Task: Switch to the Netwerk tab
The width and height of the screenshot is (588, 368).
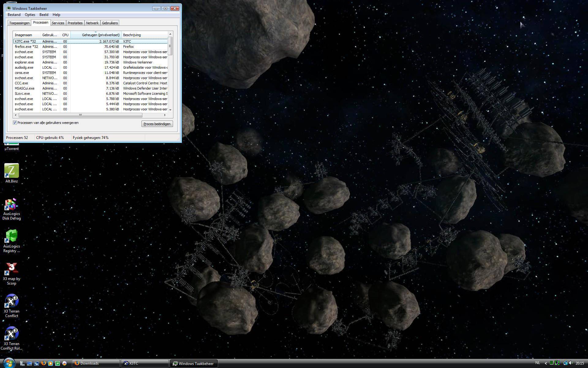Action: click(x=92, y=23)
